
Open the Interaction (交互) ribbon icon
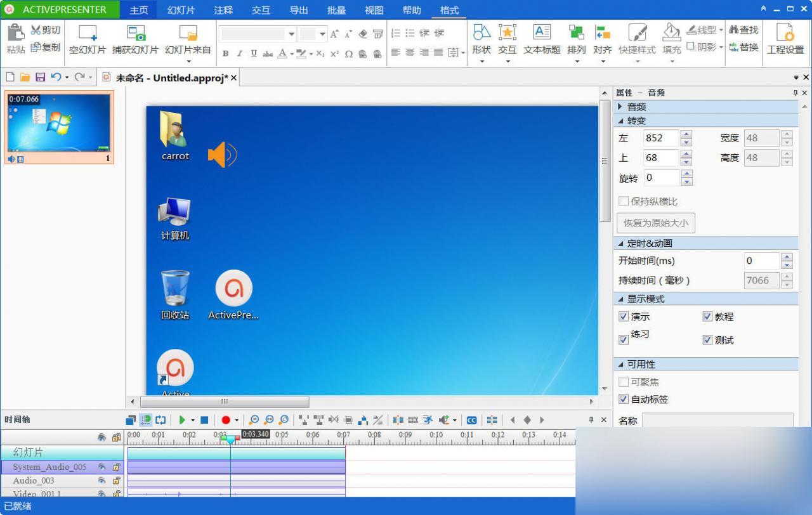[x=507, y=33]
